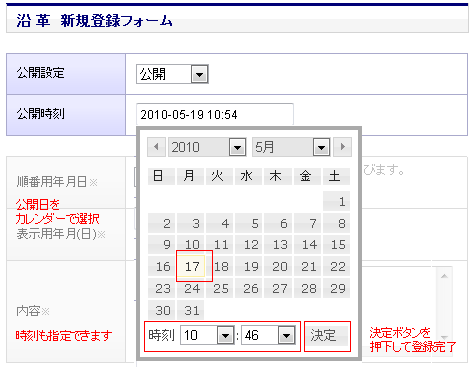This screenshot has width=476, height=368.
Task: Choose day 28 in the calendar
Action: (307, 288)
